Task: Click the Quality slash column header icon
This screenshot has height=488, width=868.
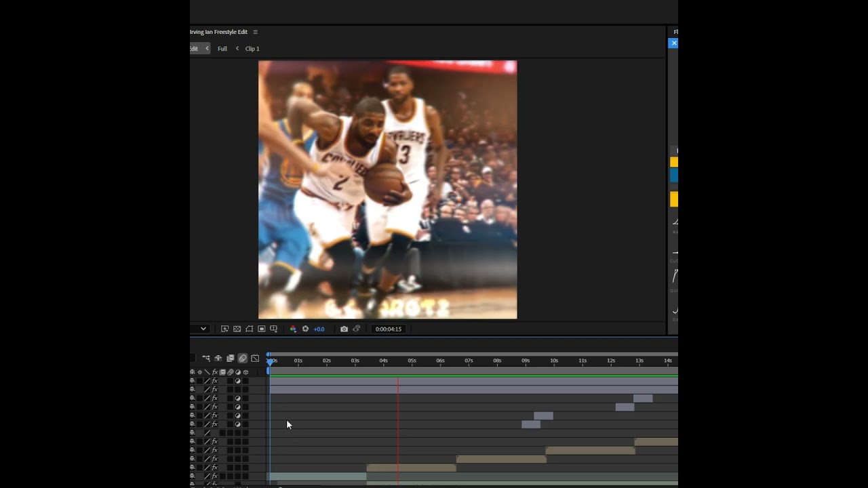Action: [x=207, y=372]
